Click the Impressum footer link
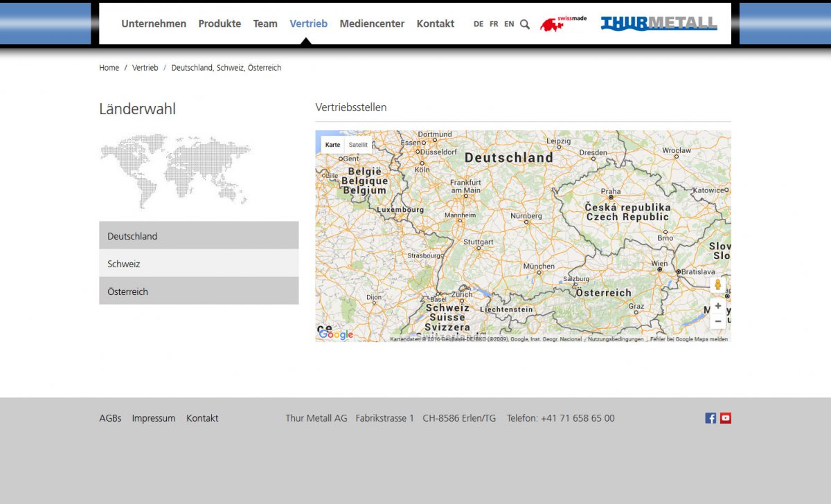Viewport: 831px width, 504px height. (x=154, y=418)
